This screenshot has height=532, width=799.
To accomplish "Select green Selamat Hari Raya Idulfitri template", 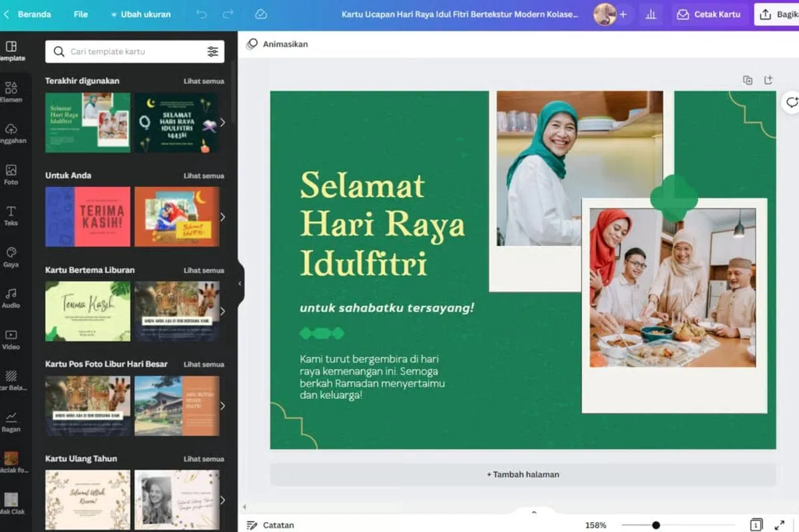I will [x=87, y=123].
